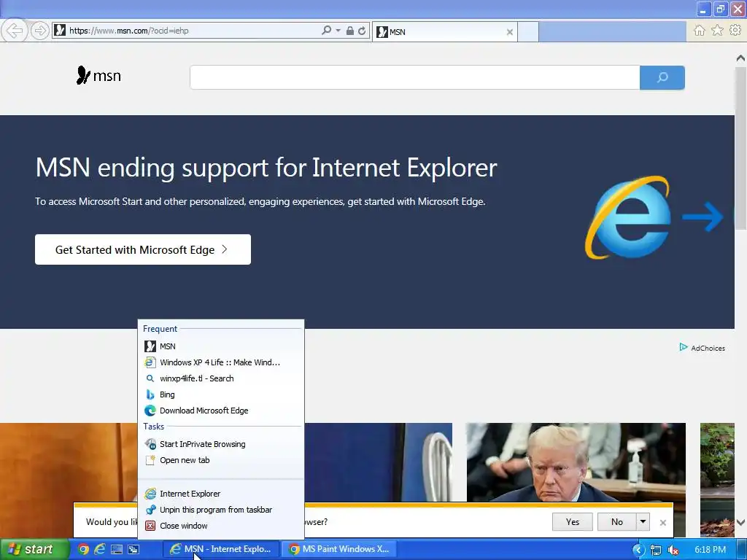Open Windows XP 4 Life jump list entry
This screenshot has width=747, height=560.
click(x=221, y=362)
